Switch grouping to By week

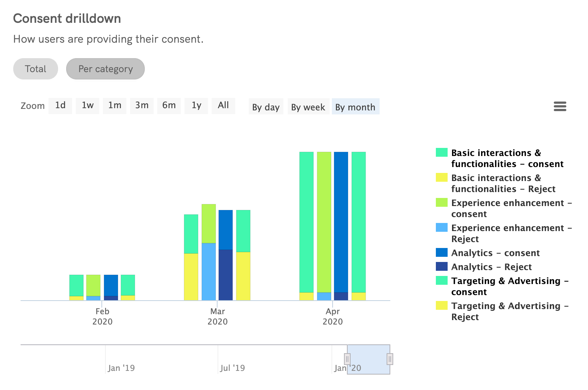(308, 107)
